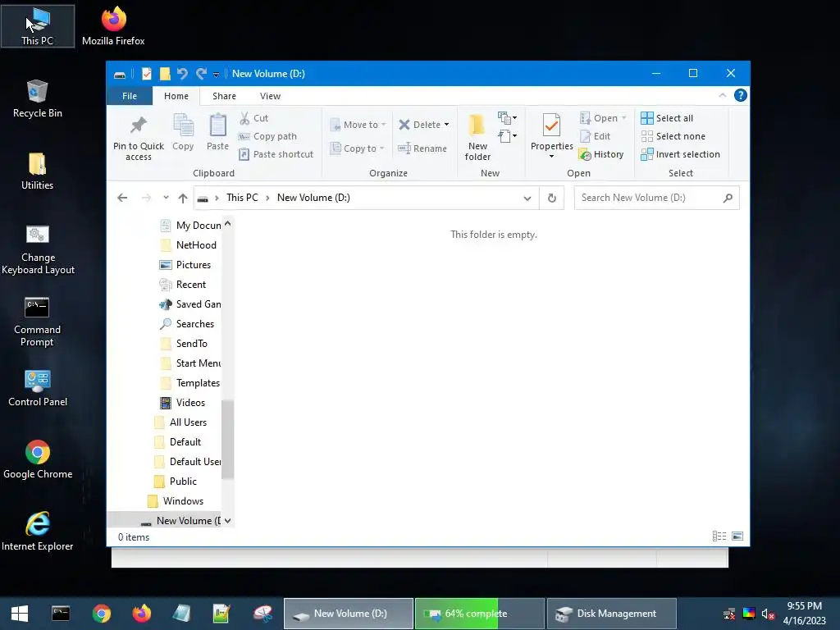The image size is (840, 630).
Task: Click navigation pane scroll down arrow
Action: [x=228, y=521]
